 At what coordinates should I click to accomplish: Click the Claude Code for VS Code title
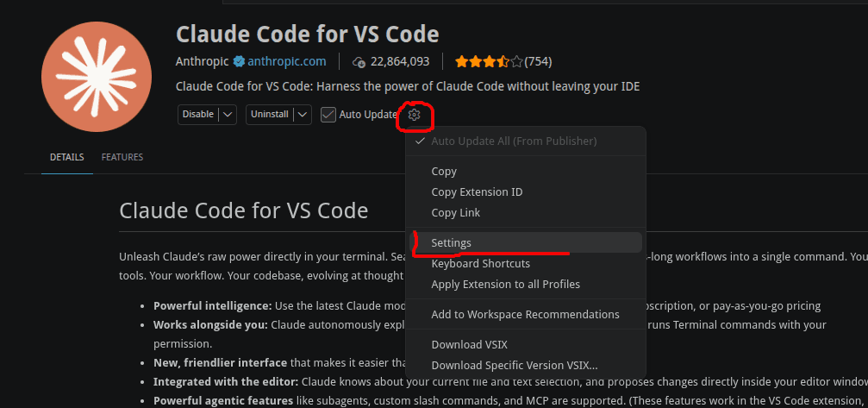[307, 35]
